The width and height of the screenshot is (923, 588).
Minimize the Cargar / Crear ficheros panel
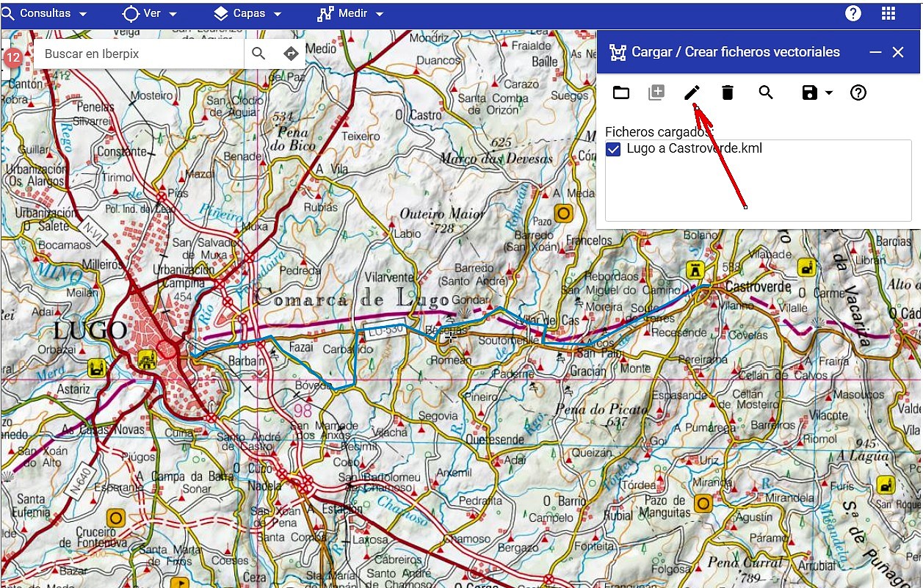[x=875, y=52]
